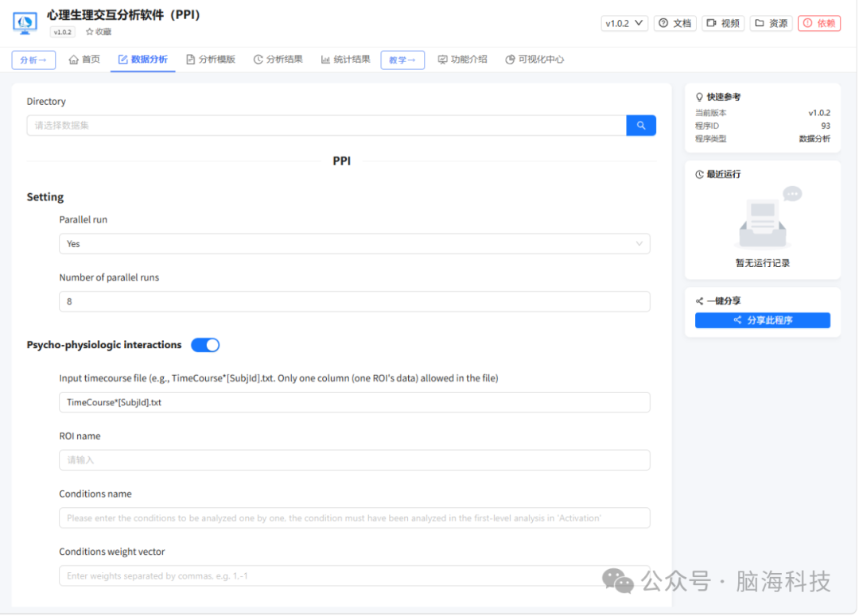Open the 文档 documentation button
Image resolution: width=859 pixels, height=616 pixels.
point(675,23)
